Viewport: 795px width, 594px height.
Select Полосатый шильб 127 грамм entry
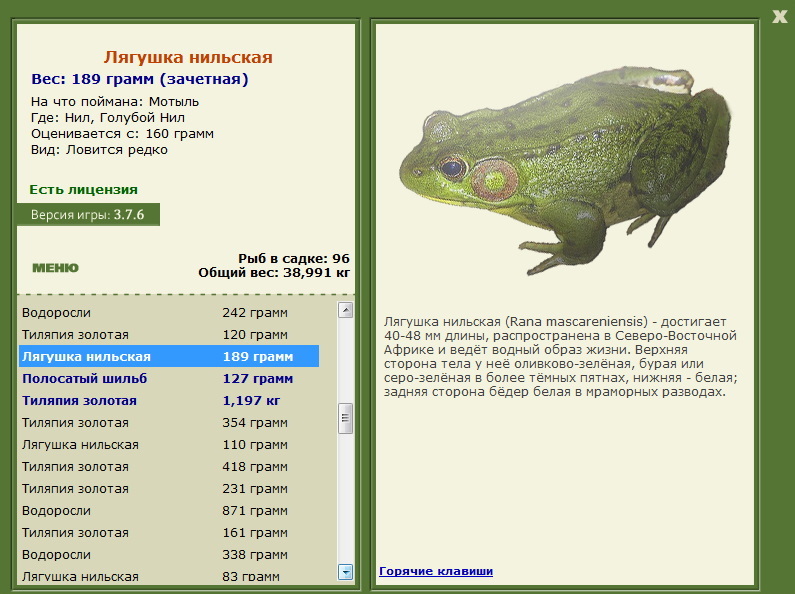point(169,379)
